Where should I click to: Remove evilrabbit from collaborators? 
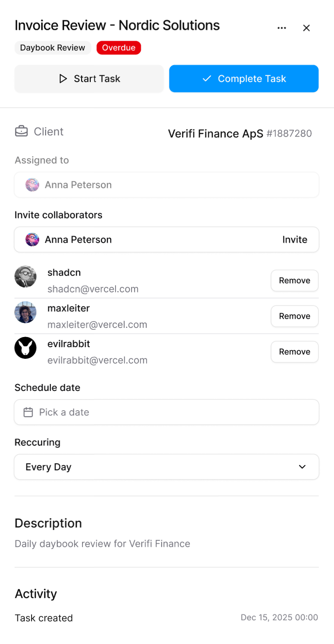(x=294, y=352)
